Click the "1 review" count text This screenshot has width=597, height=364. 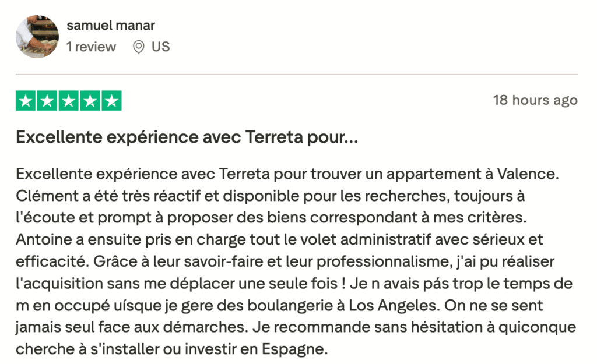[91, 47]
